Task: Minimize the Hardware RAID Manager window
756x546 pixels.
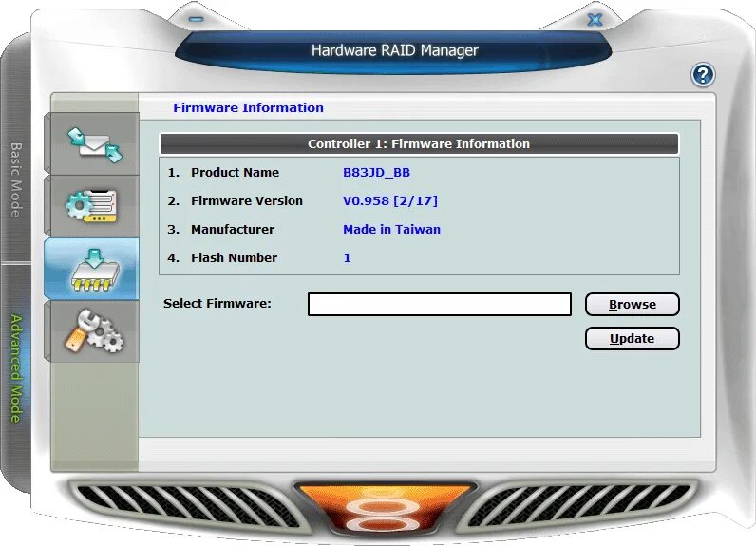Action: coord(196,19)
